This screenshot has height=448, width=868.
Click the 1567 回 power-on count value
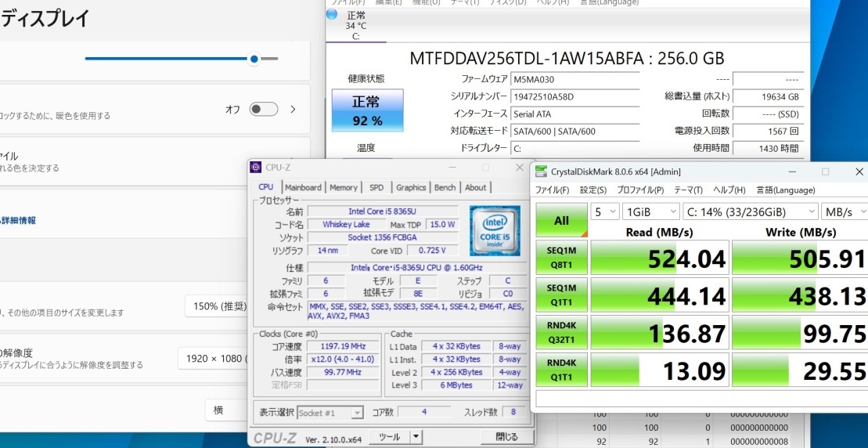pos(768,131)
